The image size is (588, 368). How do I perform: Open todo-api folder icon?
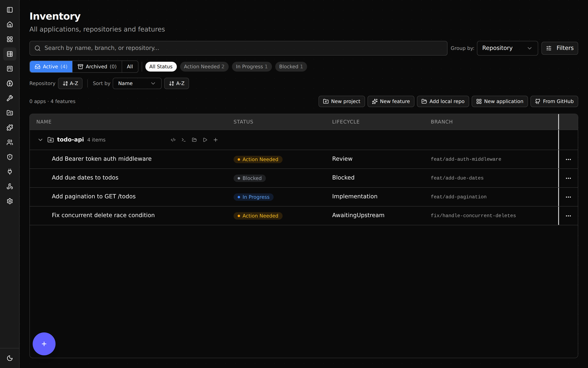[x=194, y=140]
